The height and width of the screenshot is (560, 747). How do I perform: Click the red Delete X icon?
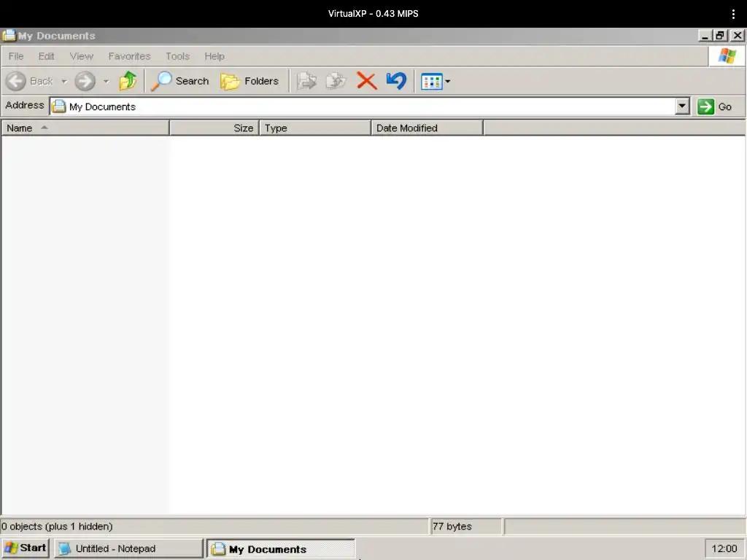[366, 81]
